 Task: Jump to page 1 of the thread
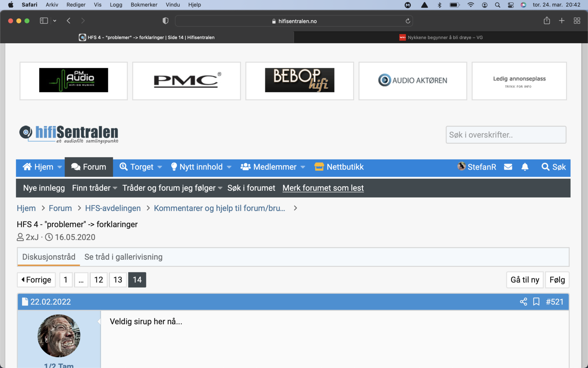(66, 280)
